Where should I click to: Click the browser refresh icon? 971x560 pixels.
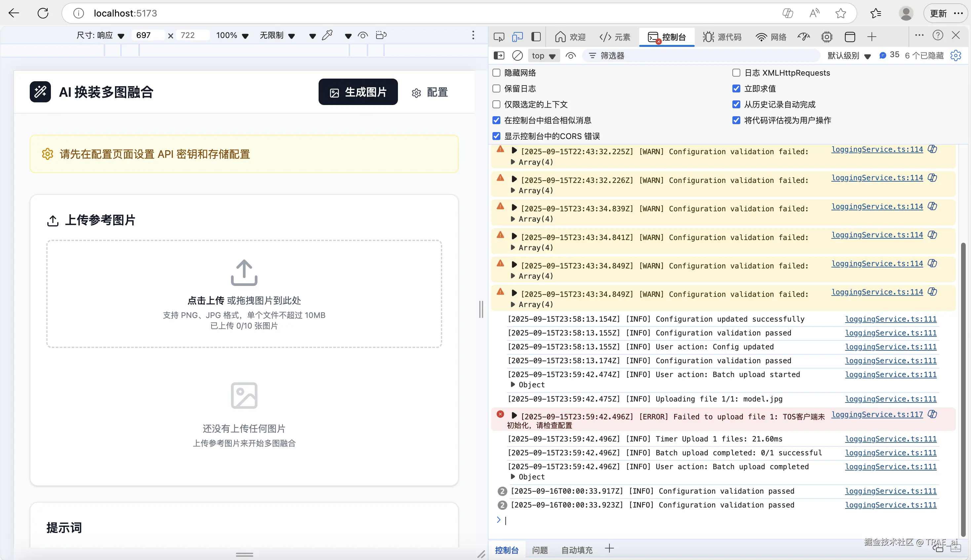tap(43, 13)
